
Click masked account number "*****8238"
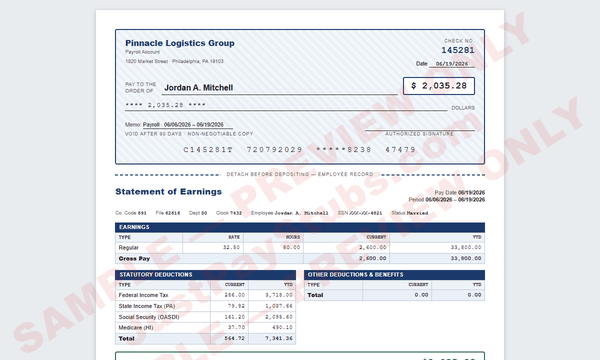344,150
